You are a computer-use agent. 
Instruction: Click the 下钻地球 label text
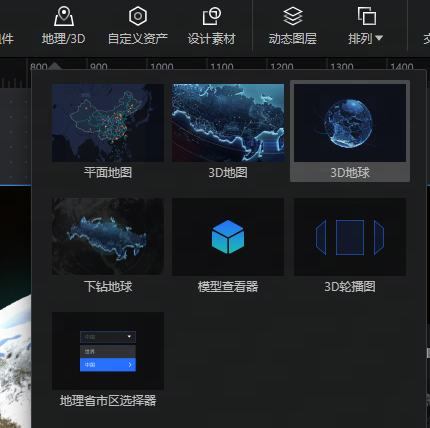coord(108,287)
